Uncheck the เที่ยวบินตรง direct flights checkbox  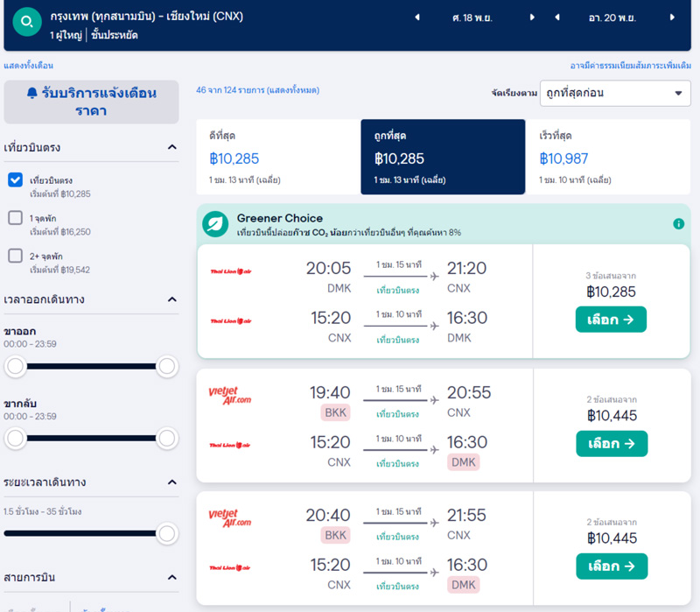pos(15,180)
